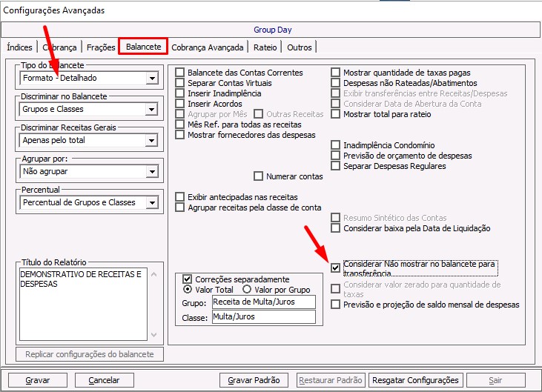Toggle Despesas não Rateadas/Abatimentos
Viewport: 542px width, 392px height.
tap(335, 83)
